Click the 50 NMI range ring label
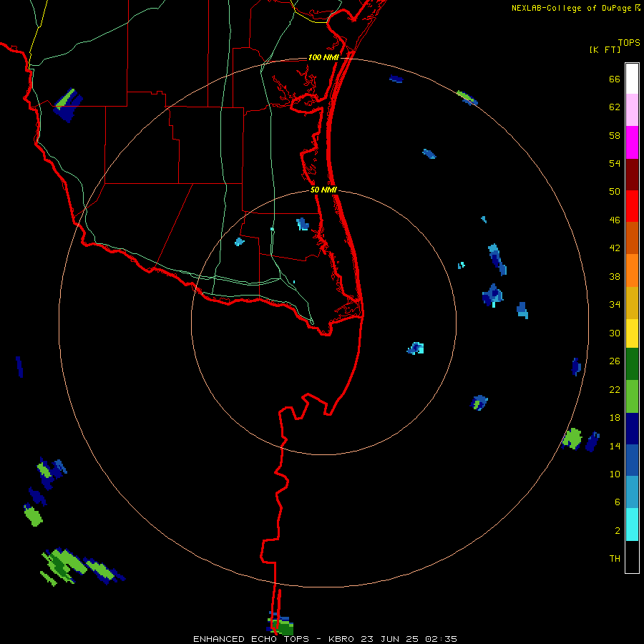Image resolution: width=644 pixels, height=644 pixels. click(323, 190)
